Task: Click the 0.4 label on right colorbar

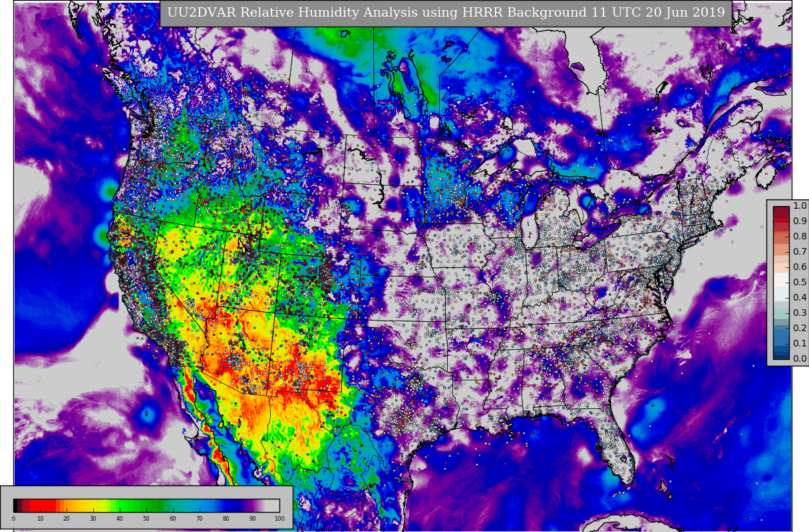Action: coord(800,297)
